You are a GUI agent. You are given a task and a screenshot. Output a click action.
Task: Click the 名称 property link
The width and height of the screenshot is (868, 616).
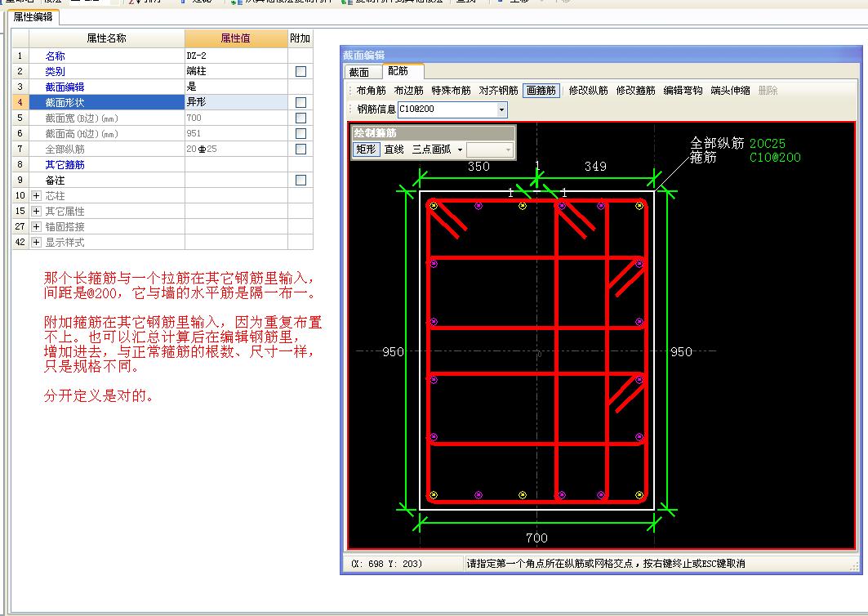click(x=56, y=56)
